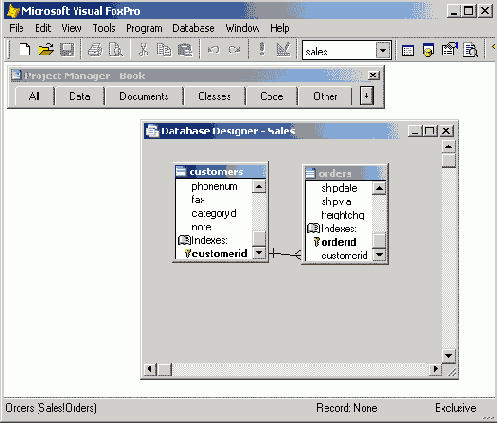Image resolution: width=497 pixels, height=423 pixels.
Task: Open the Edit menu
Action: [x=43, y=28]
